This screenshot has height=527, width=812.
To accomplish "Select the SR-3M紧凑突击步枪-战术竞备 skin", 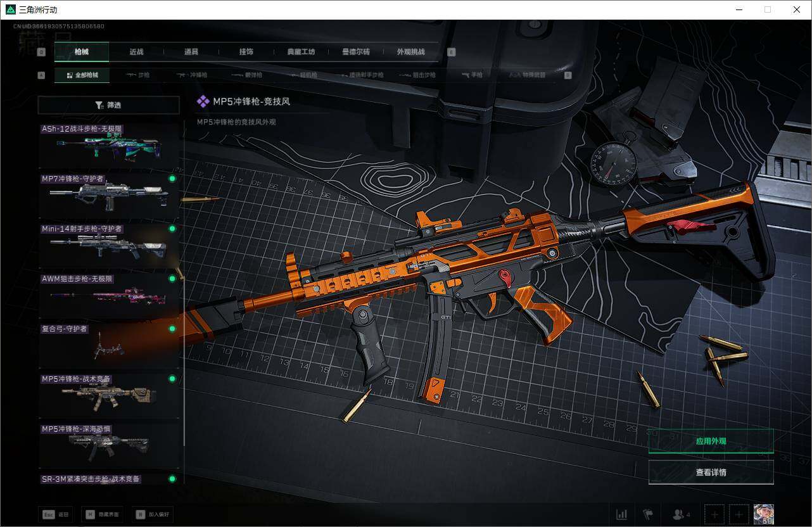I will (109, 479).
